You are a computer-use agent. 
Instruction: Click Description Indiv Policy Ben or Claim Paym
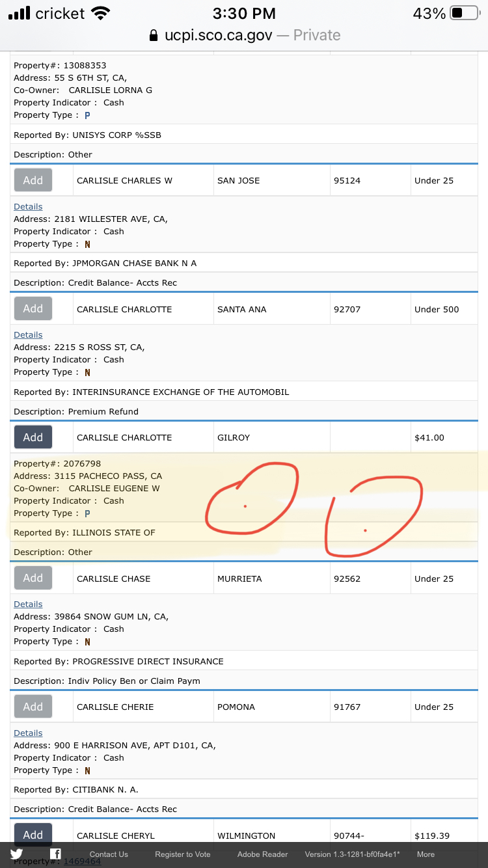point(107,681)
